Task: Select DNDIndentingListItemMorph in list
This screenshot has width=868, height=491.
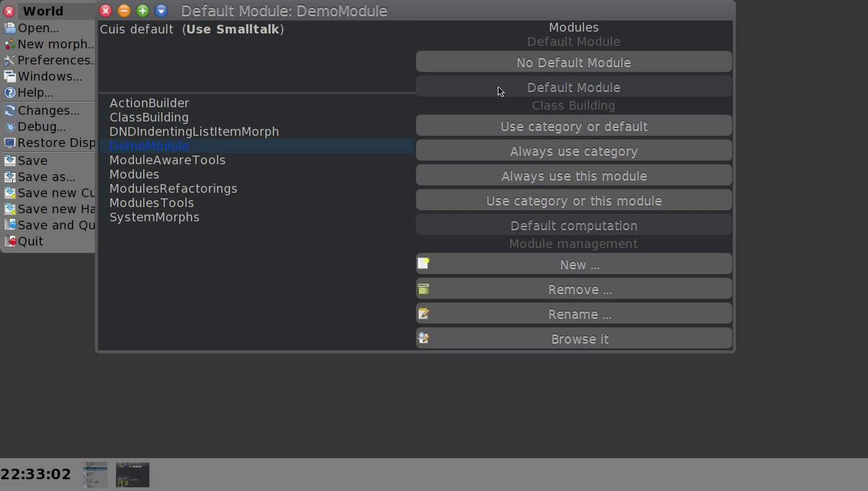Action: [257, 131]
